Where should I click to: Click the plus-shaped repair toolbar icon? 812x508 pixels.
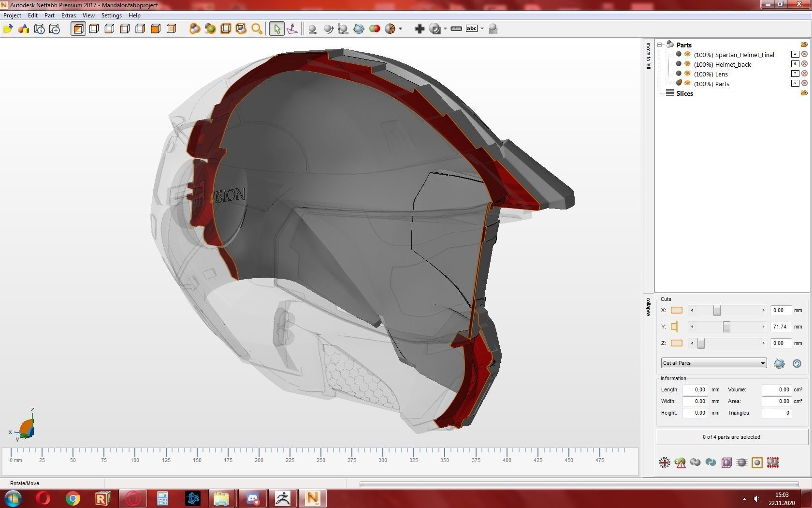point(420,29)
